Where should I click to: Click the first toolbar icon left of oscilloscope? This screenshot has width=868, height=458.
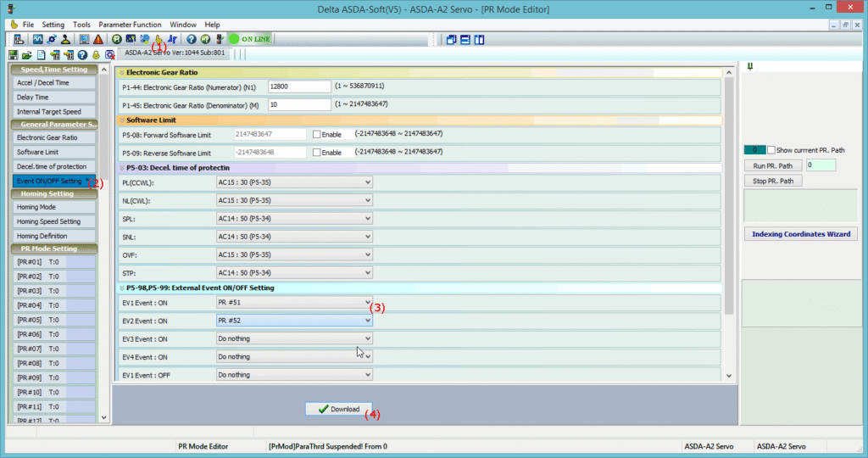(x=19, y=39)
